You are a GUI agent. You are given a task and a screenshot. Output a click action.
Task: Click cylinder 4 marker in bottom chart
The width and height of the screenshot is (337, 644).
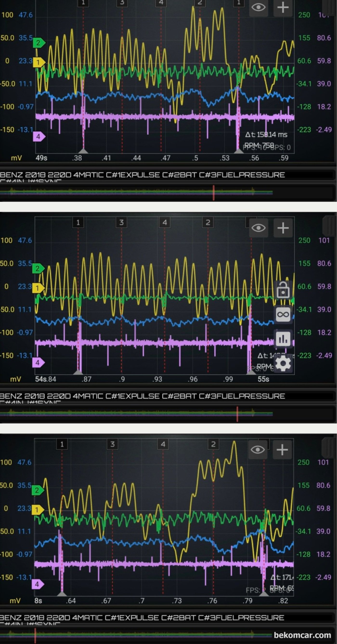click(x=163, y=444)
